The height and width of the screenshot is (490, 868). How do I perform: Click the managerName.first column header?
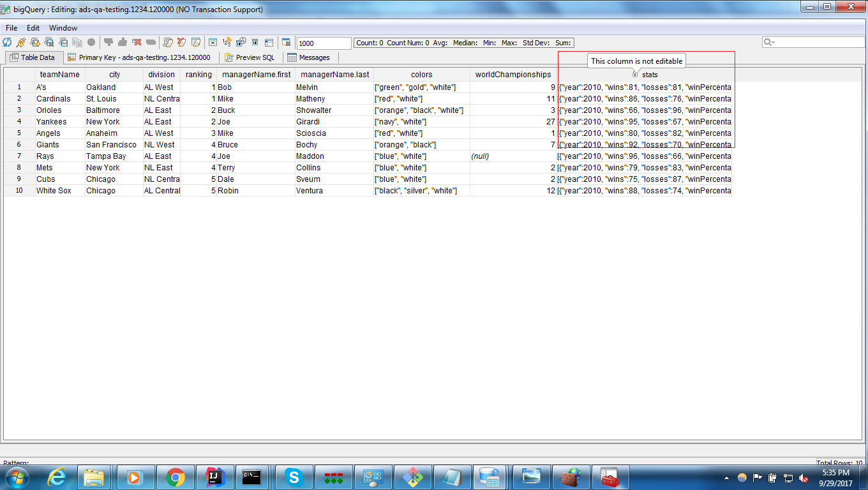[x=256, y=75]
